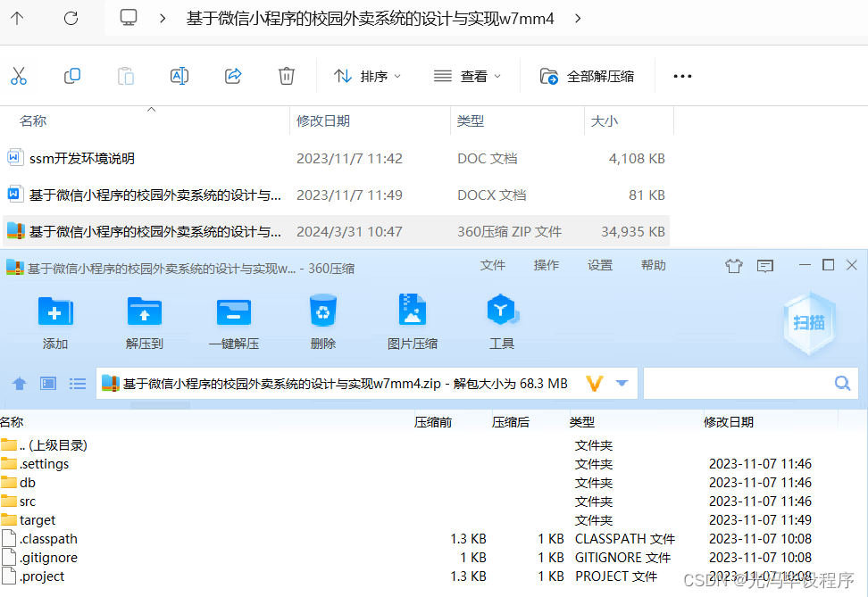Open the 查看 view dropdown
Image resolution: width=868 pixels, height=597 pixels.
[x=467, y=77]
